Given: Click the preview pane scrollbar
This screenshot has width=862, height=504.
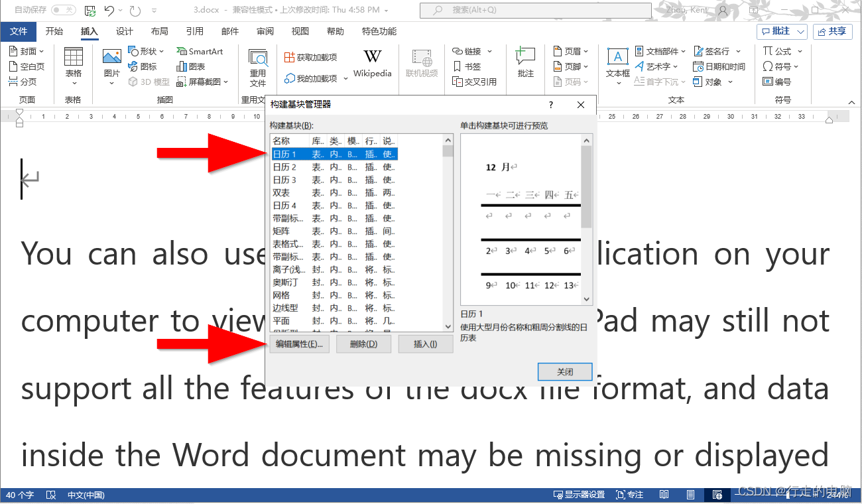Looking at the screenshot, I should tap(586, 220).
